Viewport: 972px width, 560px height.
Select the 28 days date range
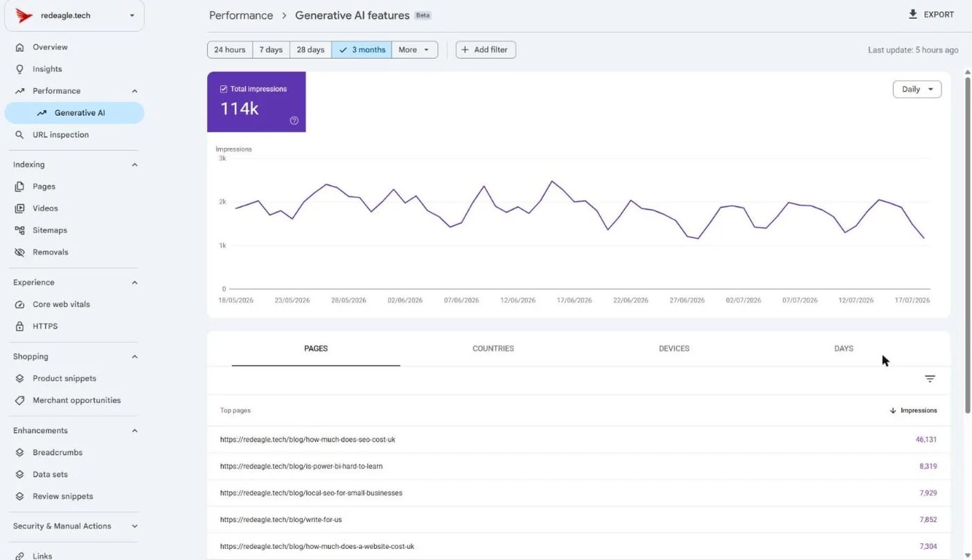tap(310, 50)
